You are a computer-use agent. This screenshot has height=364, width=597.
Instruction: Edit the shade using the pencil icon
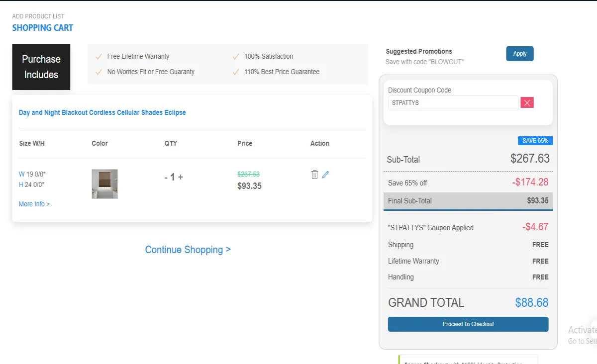[325, 174]
